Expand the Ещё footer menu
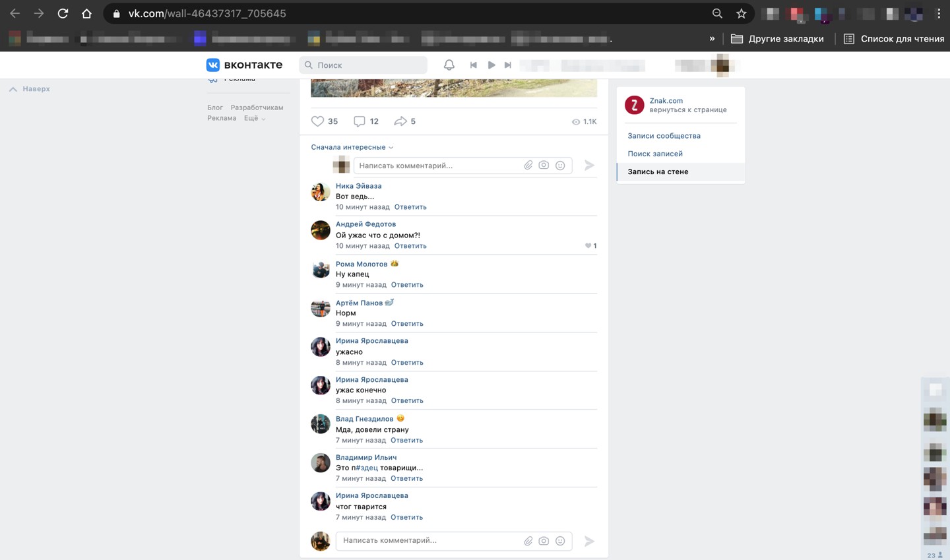Image resolution: width=950 pixels, height=560 pixels. pos(255,118)
